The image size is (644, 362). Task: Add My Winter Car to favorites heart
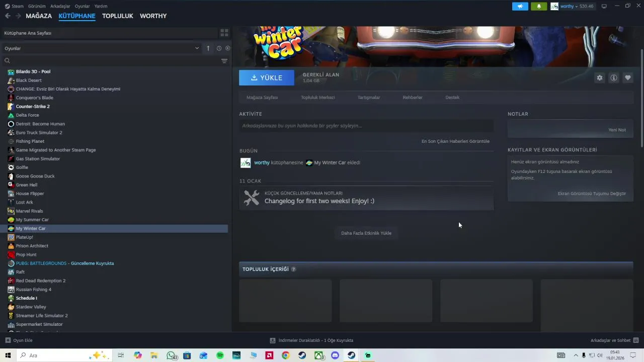627,78
